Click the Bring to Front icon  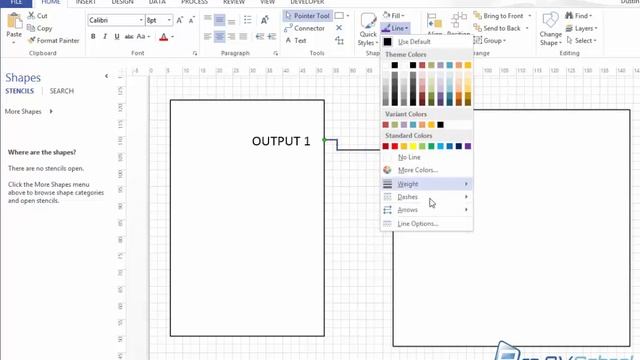tap(478, 16)
